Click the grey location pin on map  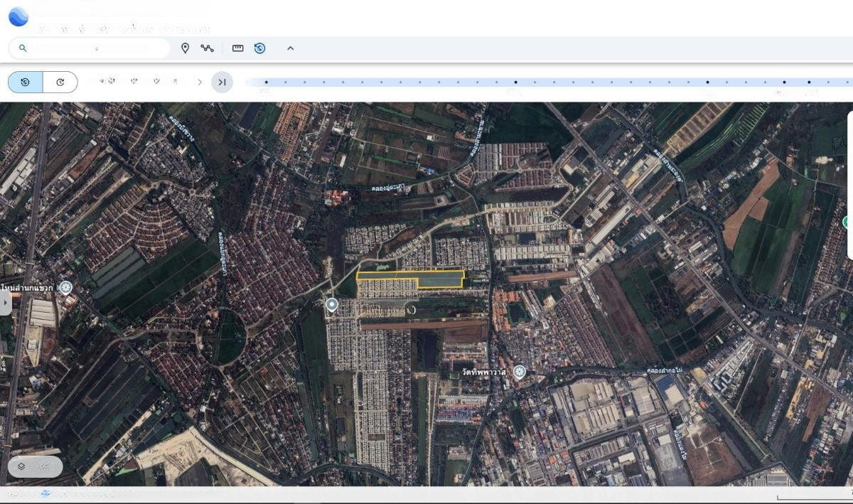tap(331, 305)
